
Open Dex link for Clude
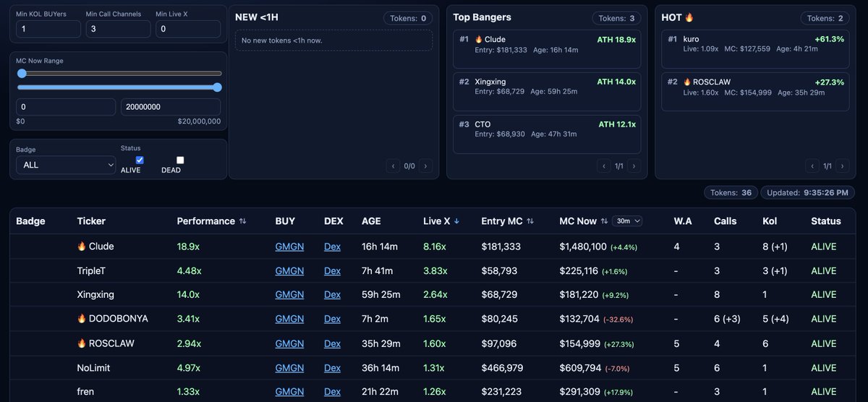tap(332, 247)
